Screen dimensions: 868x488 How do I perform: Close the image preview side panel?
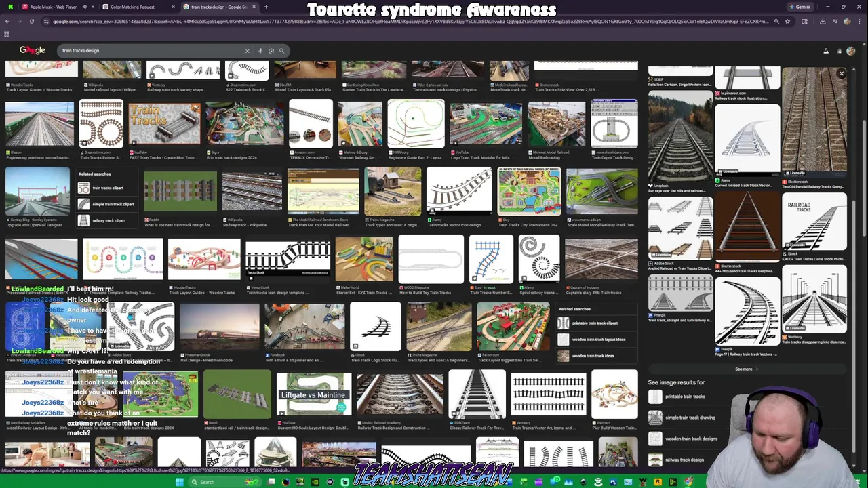(842, 73)
